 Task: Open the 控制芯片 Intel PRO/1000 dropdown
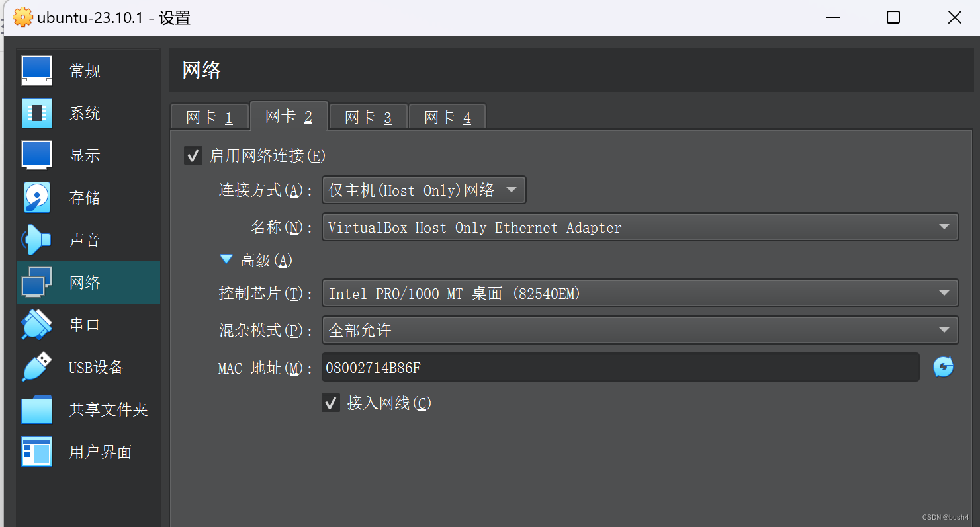[640, 293]
